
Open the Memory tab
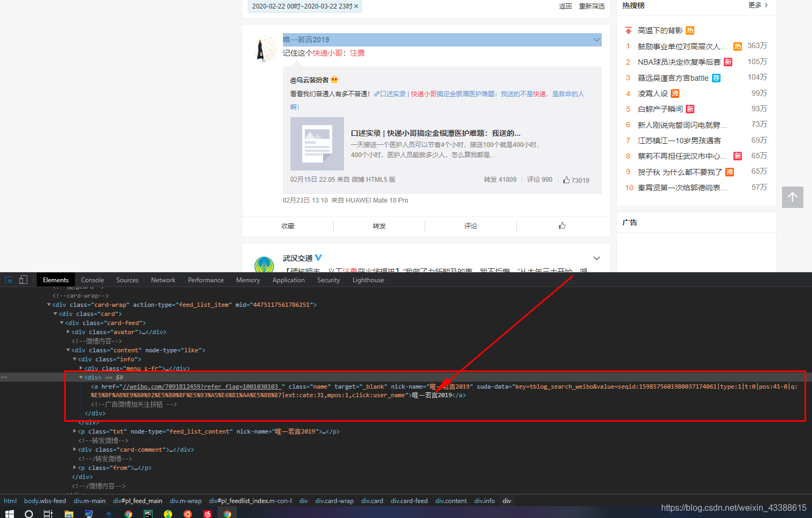click(x=248, y=280)
